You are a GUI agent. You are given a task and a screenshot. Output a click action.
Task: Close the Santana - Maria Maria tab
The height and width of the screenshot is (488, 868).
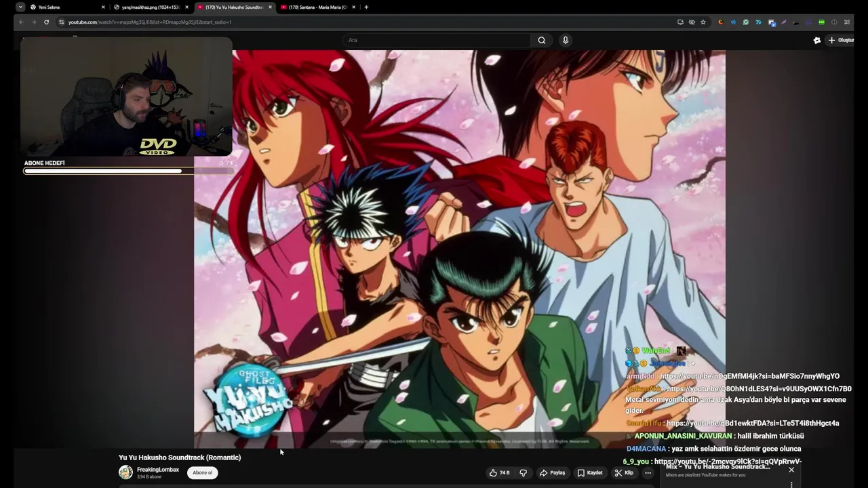(353, 7)
